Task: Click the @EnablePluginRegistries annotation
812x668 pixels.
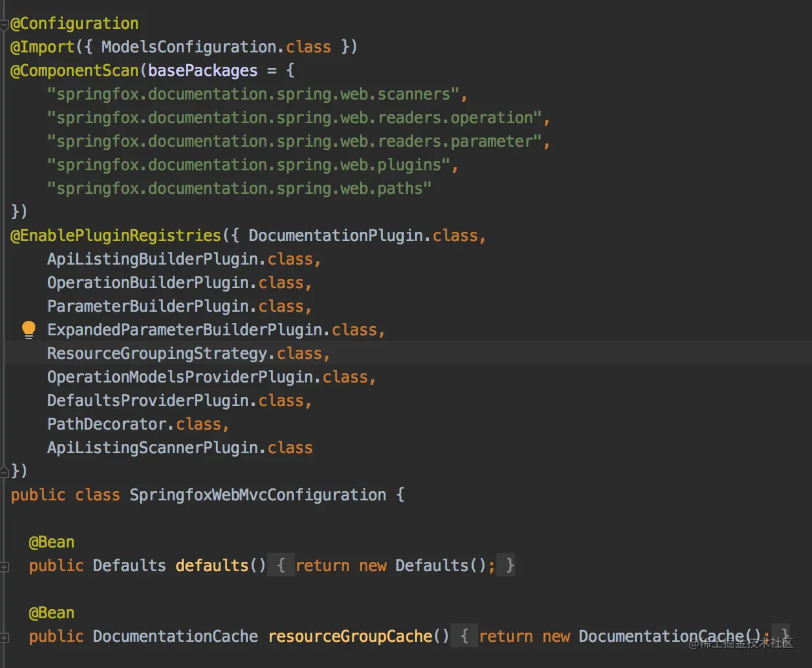Action: point(116,236)
